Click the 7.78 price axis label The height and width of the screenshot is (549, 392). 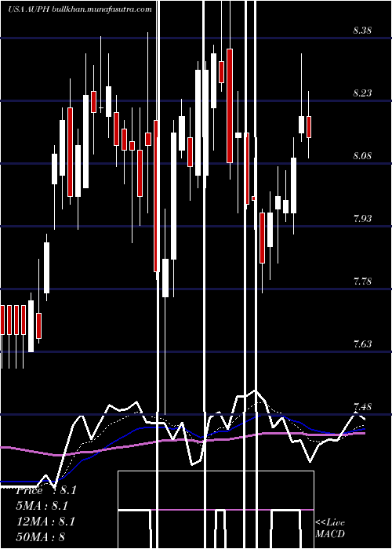(362, 282)
